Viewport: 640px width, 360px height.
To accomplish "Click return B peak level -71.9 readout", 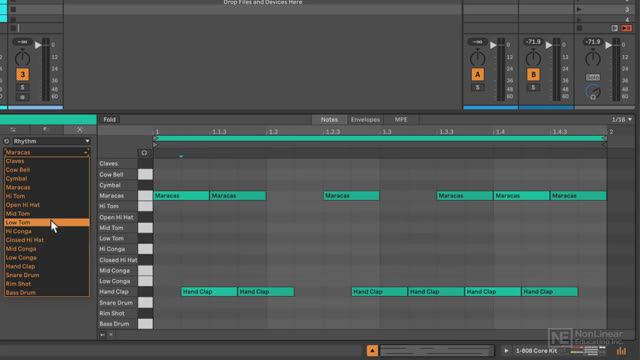I will tap(533, 42).
